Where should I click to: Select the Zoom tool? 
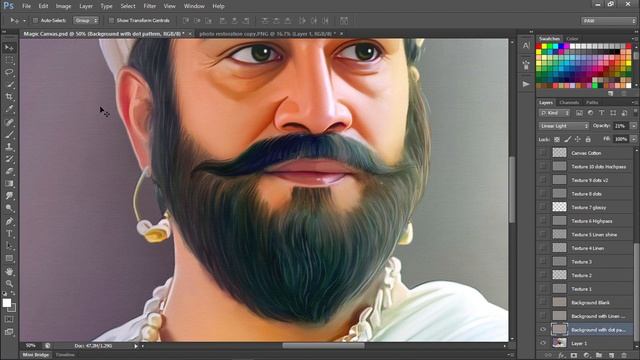click(9, 284)
